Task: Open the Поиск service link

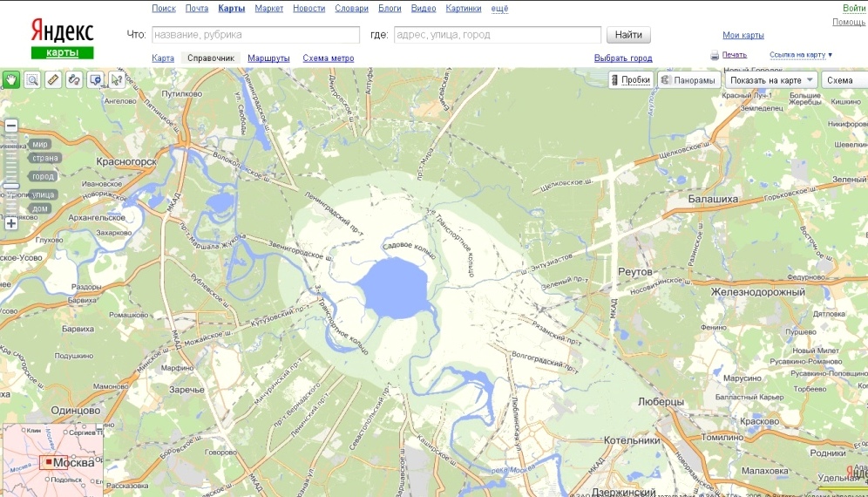Action: (164, 9)
